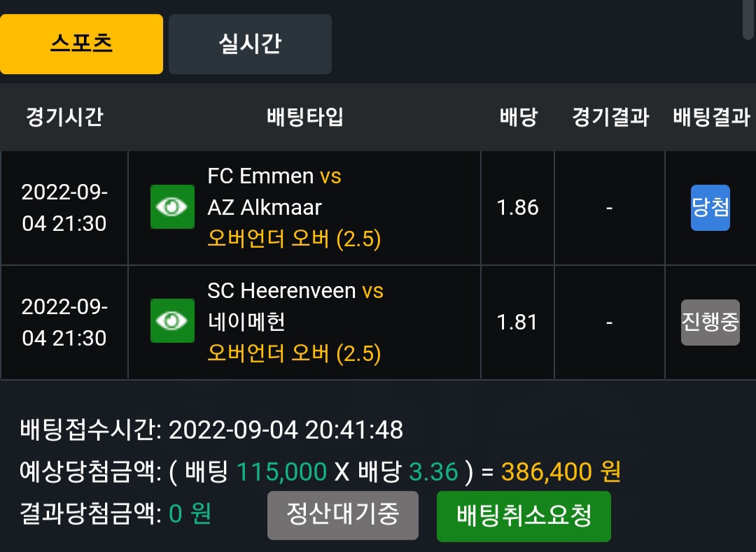Click the 오버언더 오버 (2.5) label under Emmen
756x552 pixels.
click(294, 239)
